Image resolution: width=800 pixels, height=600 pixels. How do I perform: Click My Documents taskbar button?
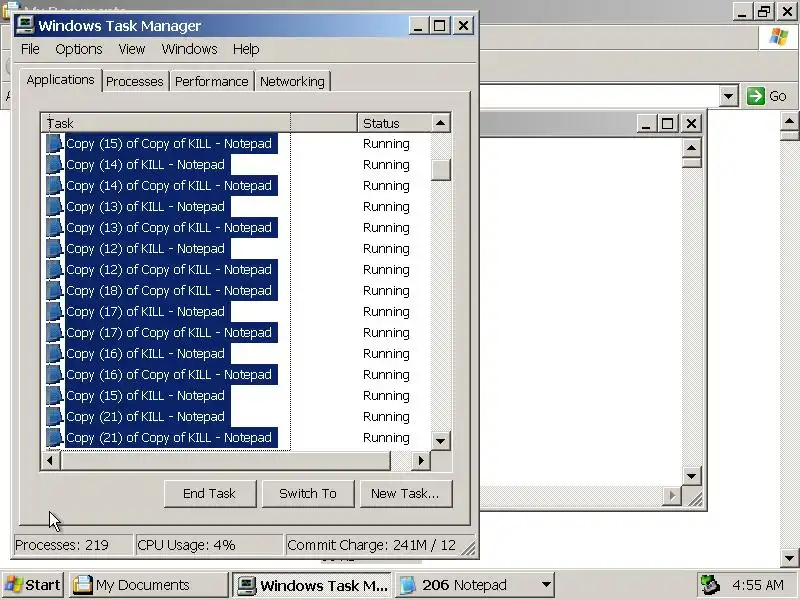click(148, 585)
